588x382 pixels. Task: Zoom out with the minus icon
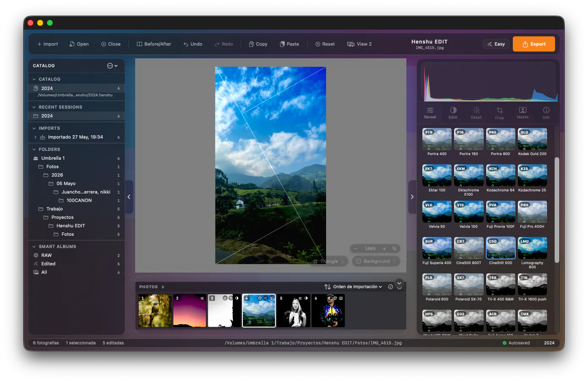(x=356, y=249)
